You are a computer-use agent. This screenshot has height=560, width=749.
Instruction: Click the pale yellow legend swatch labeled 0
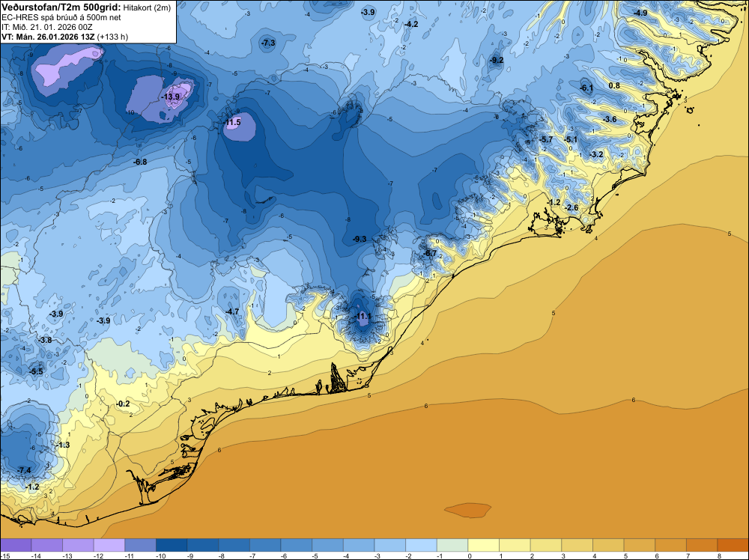[x=483, y=546]
